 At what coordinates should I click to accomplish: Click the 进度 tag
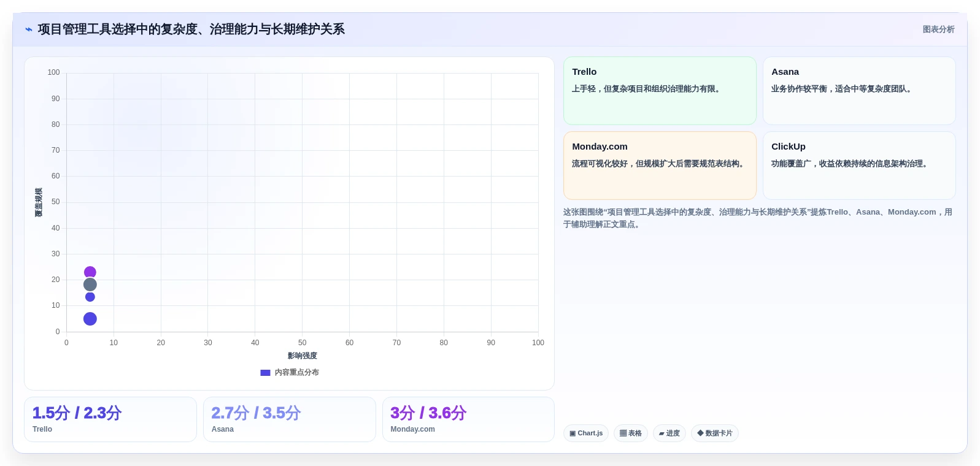pyautogui.click(x=669, y=433)
